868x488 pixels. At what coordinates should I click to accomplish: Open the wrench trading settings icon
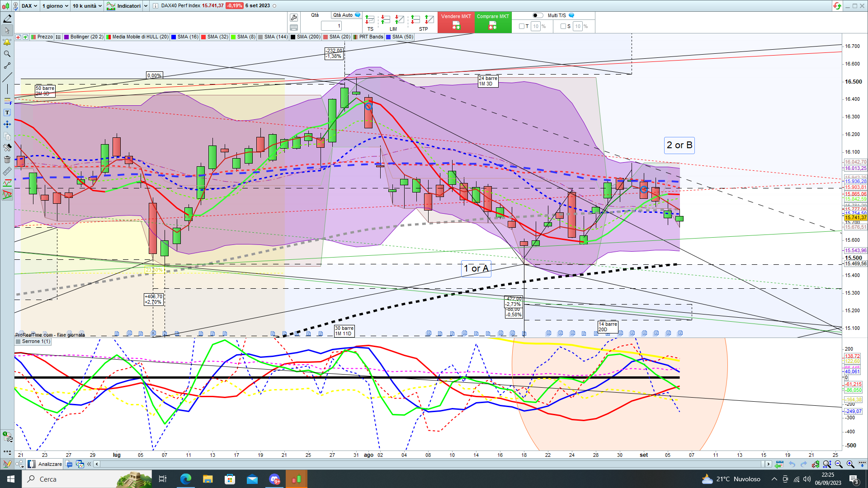294,18
